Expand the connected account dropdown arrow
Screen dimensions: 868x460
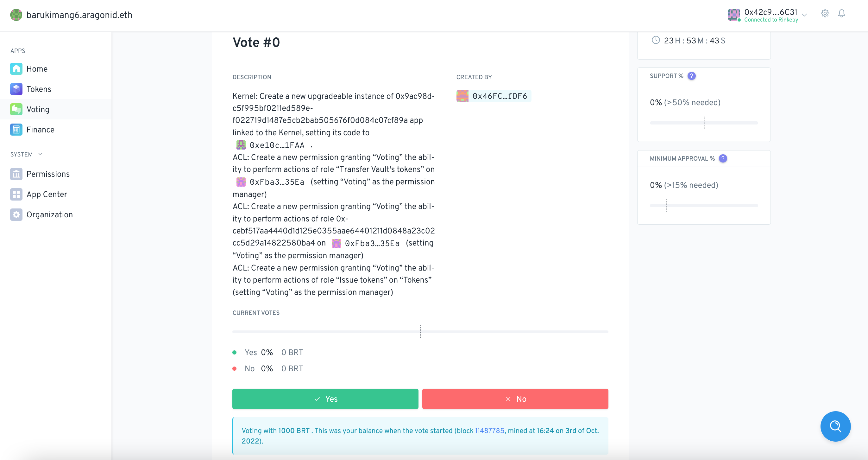(x=804, y=15)
